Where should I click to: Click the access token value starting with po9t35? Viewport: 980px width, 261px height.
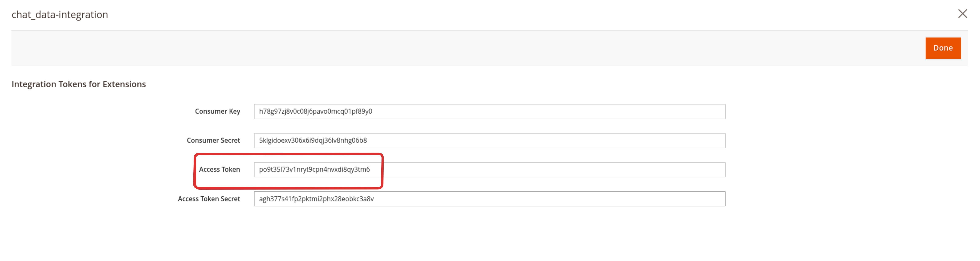(x=314, y=169)
